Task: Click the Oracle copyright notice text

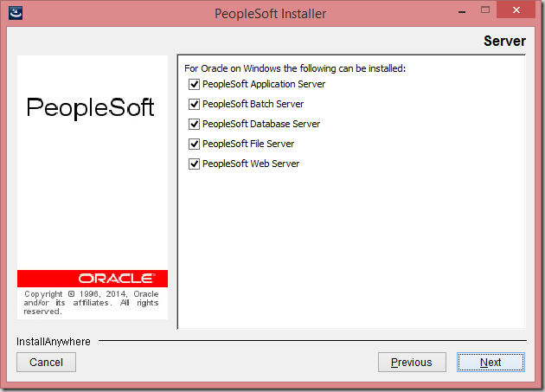Action: [92, 303]
